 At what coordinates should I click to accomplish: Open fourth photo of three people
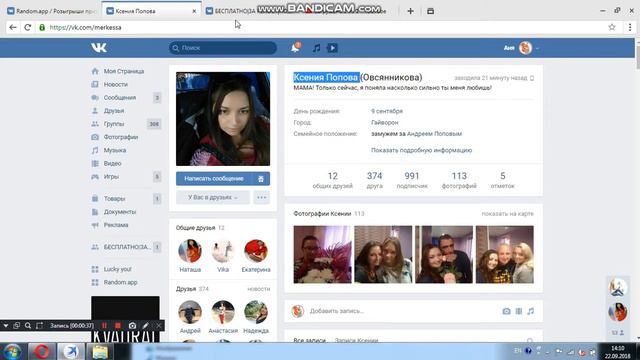pyautogui.click(x=504, y=254)
